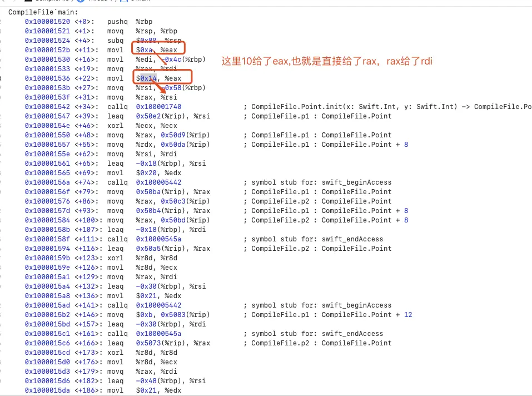This screenshot has width=532, height=396.
Task: Click address 0x100001550 at offset +48
Action: [47, 135]
